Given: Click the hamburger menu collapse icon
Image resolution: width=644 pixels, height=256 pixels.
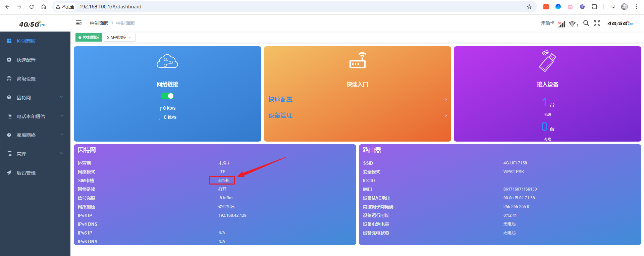Looking at the screenshot, I should pyautogui.click(x=79, y=23).
